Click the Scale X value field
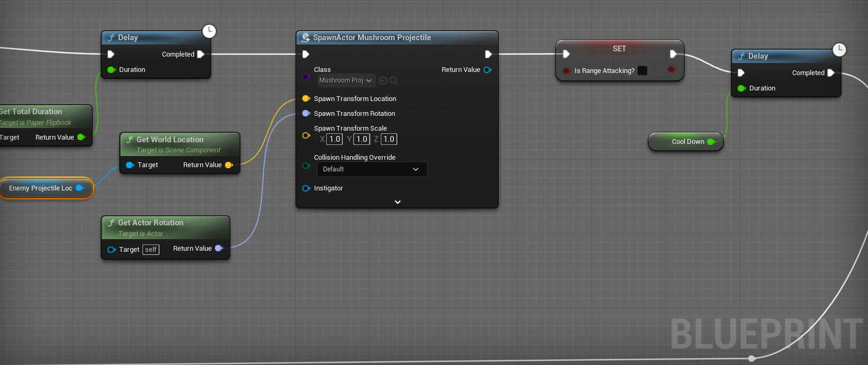 coord(335,139)
